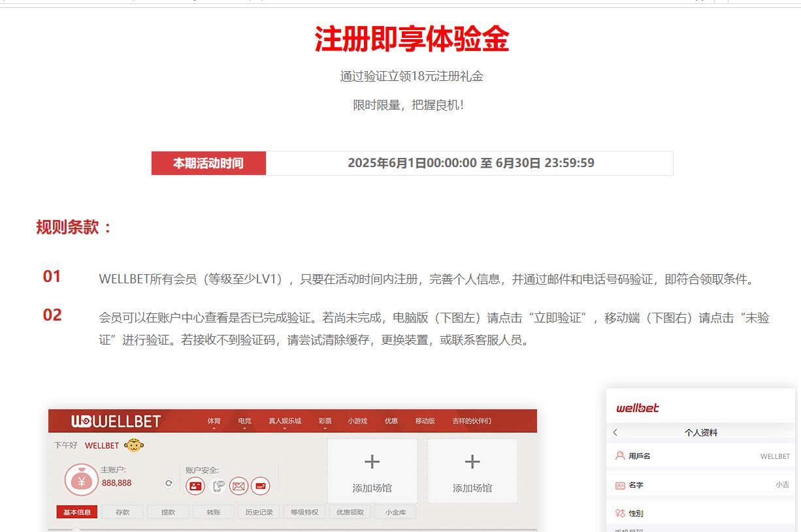Open the 小金库 tab
This screenshot has height=532, width=801.
395,512
